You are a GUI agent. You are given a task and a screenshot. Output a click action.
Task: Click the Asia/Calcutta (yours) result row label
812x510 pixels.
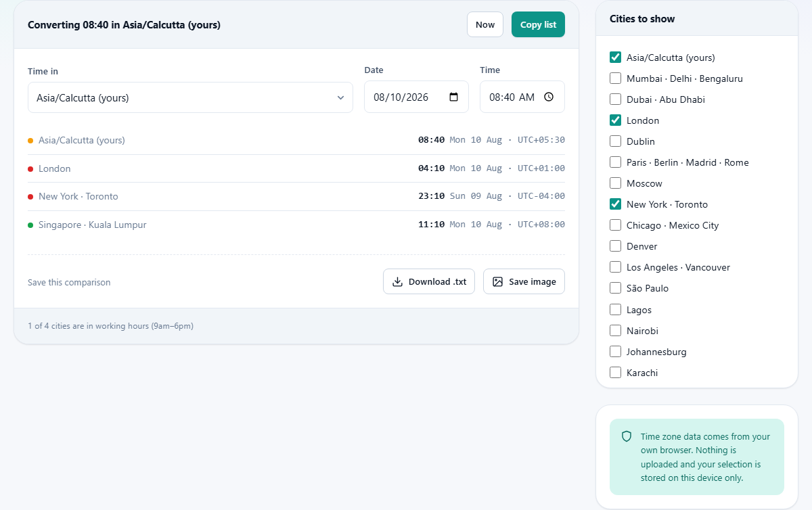[x=82, y=140]
